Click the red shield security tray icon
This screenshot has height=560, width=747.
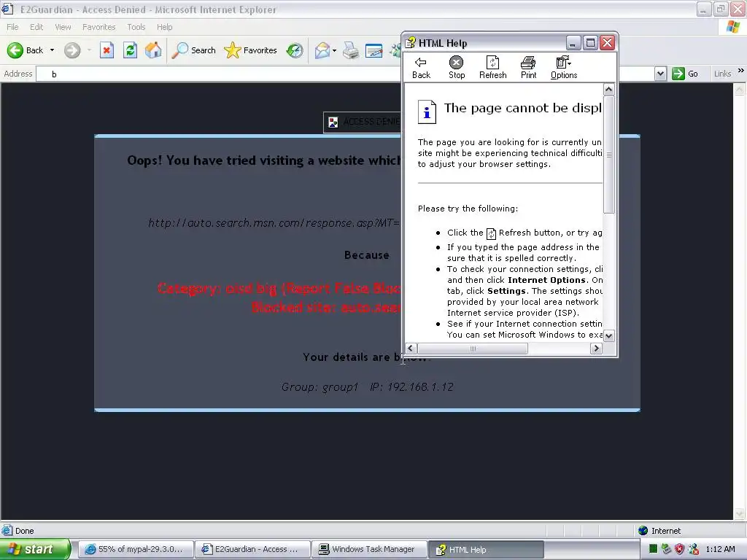(x=680, y=549)
